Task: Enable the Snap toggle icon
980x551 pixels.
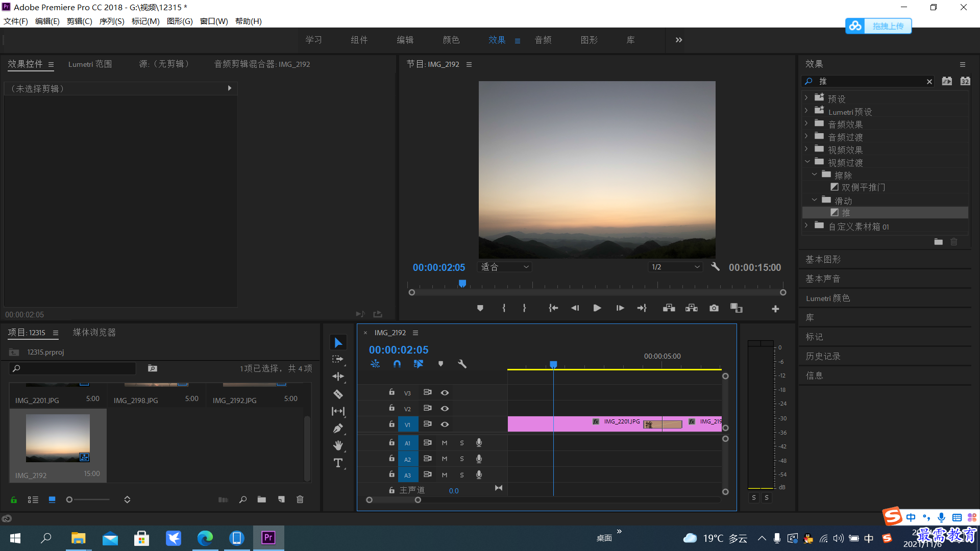Action: [397, 364]
